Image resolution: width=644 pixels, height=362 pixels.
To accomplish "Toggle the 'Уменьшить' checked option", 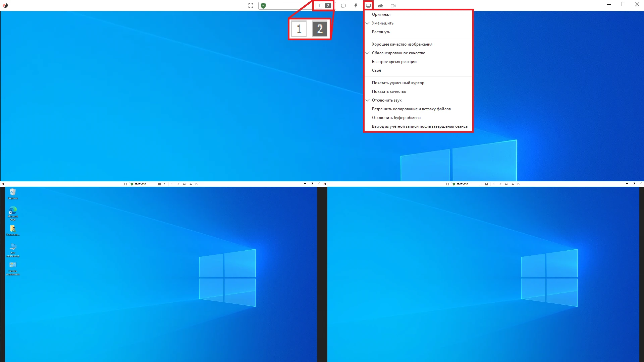I will pos(382,23).
